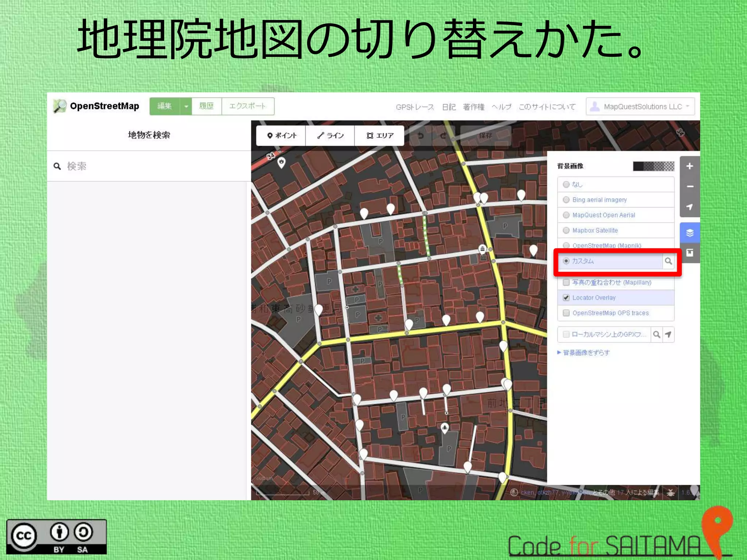747x560 pixels.
Task: Click the geolocate arrow icon
Action: (689, 207)
